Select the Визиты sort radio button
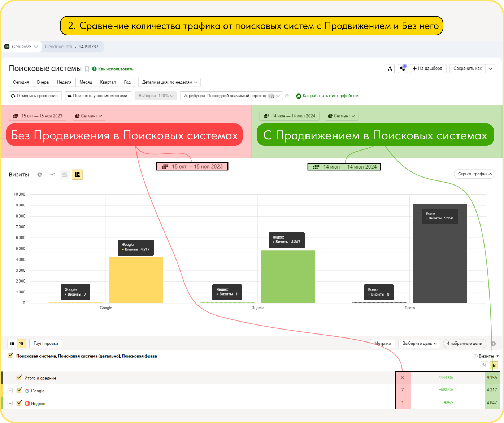The width and height of the screenshot is (504, 423). (475, 356)
